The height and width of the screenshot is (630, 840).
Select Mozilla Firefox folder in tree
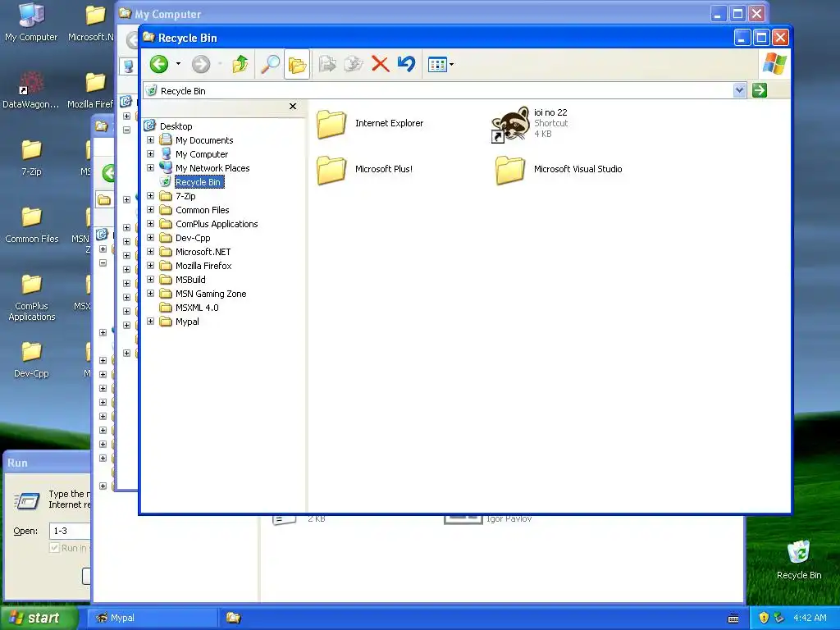click(x=203, y=266)
